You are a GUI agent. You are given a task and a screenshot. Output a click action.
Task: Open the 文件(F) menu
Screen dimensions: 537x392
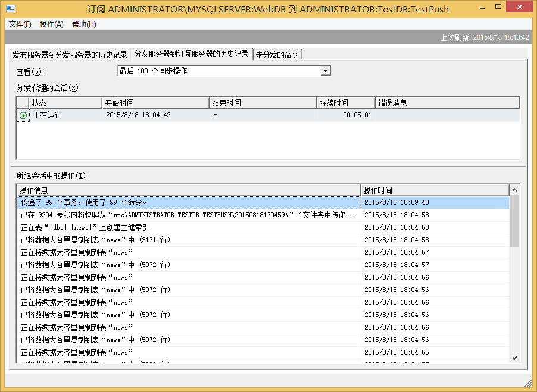[20, 24]
